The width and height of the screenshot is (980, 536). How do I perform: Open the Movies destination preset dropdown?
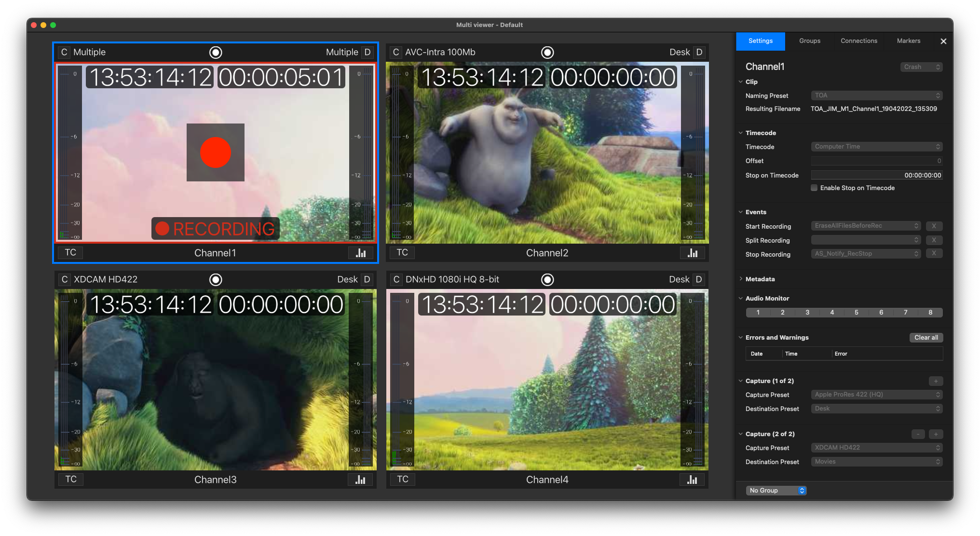877,462
